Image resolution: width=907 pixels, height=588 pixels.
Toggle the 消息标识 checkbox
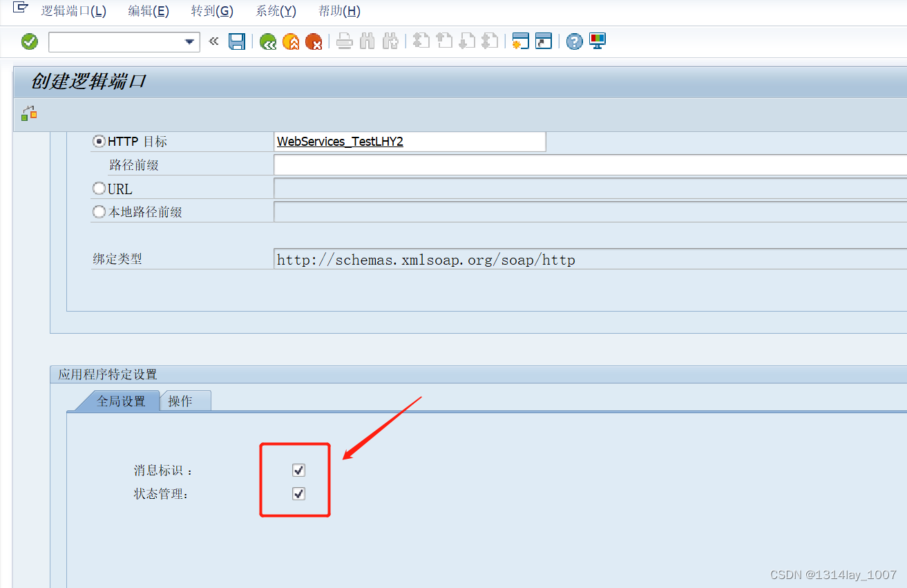coord(298,471)
